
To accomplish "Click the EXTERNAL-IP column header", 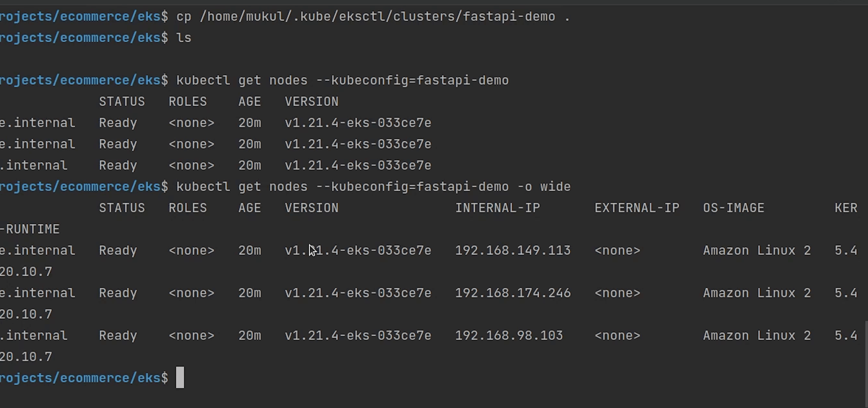I will pyautogui.click(x=637, y=208).
